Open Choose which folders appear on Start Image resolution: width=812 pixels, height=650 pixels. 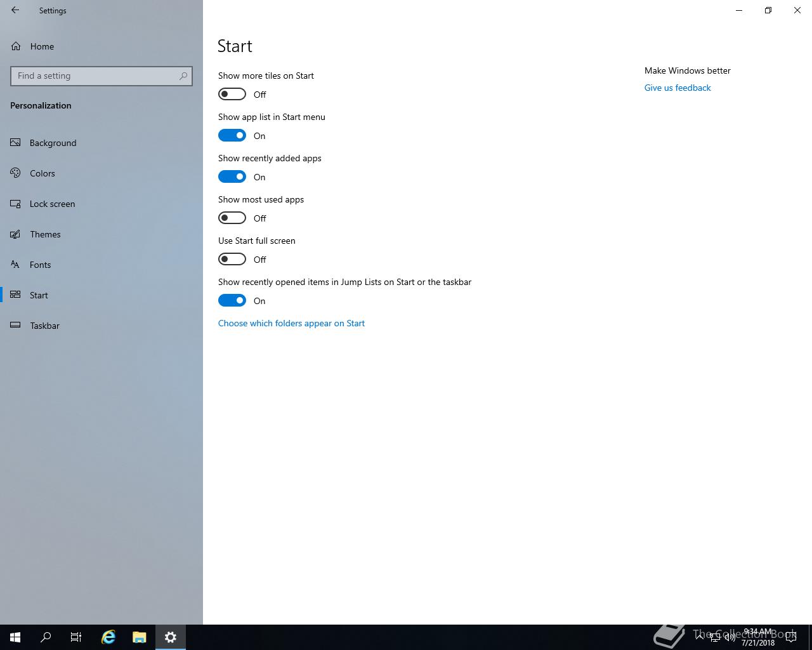(x=291, y=323)
